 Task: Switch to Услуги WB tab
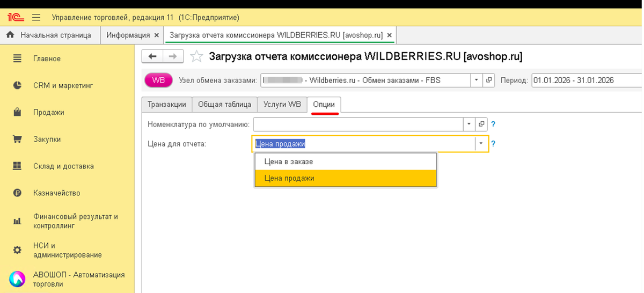[282, 105]
